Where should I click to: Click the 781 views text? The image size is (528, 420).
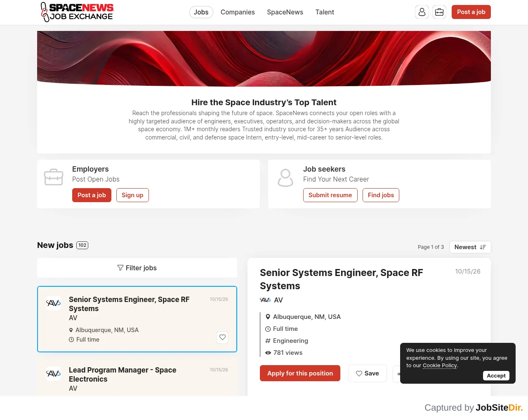pos(288,353)
